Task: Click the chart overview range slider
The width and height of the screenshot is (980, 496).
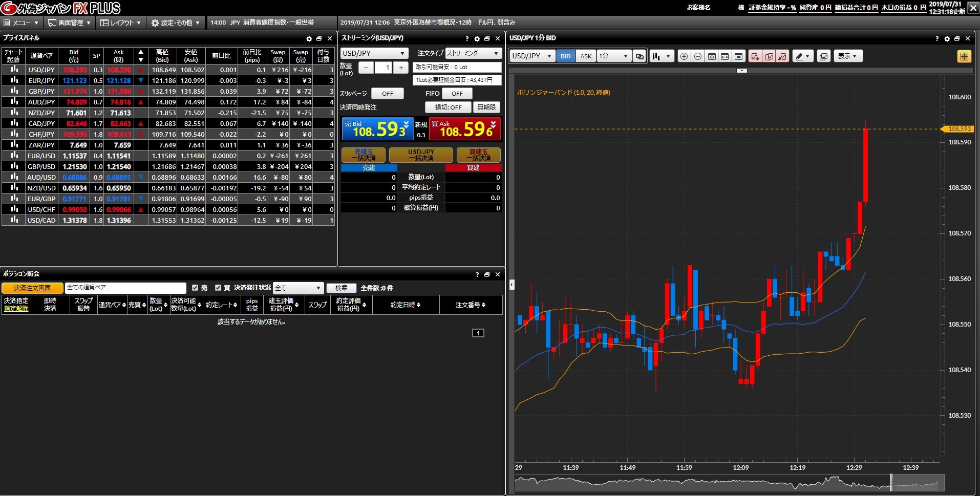Action: 917,482
